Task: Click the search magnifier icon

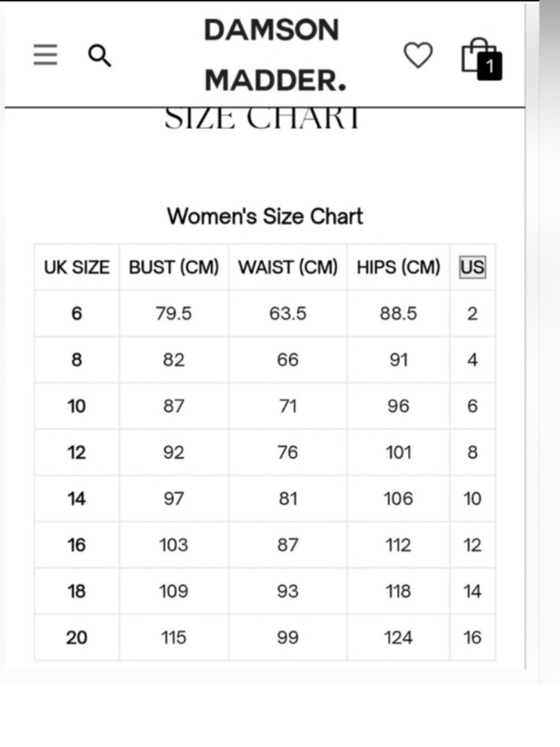Action: click(x=99, y=55)
